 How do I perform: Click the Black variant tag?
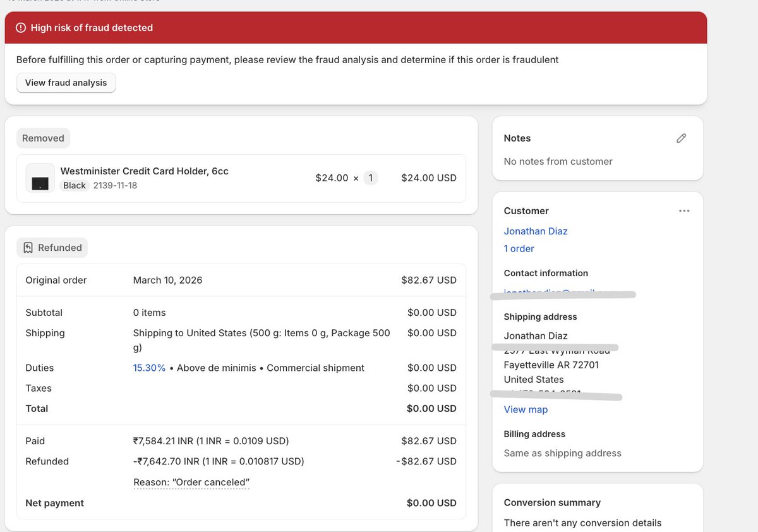coord(75,186)
